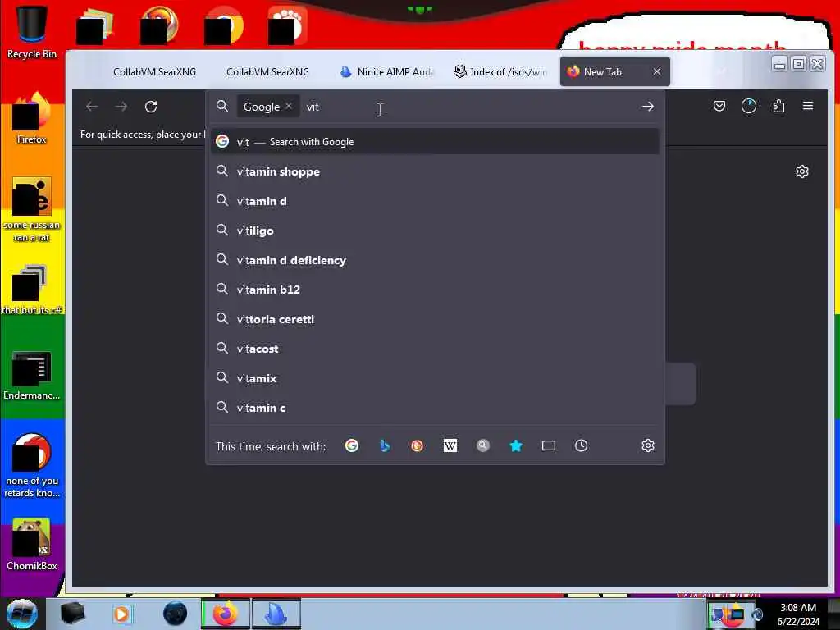This screenshot has width=840, height=630.
Task: Click the blue bird app taskbar button
Action: click(276, 614)
